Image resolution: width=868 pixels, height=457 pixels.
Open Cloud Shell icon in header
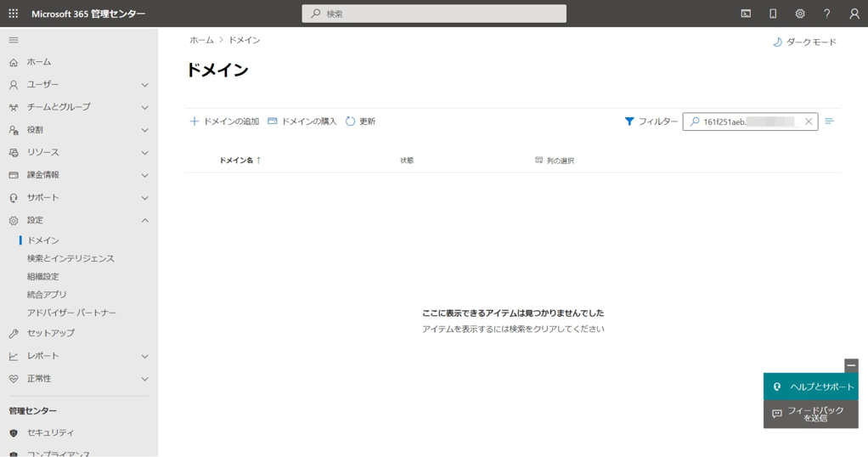point(746,14)
